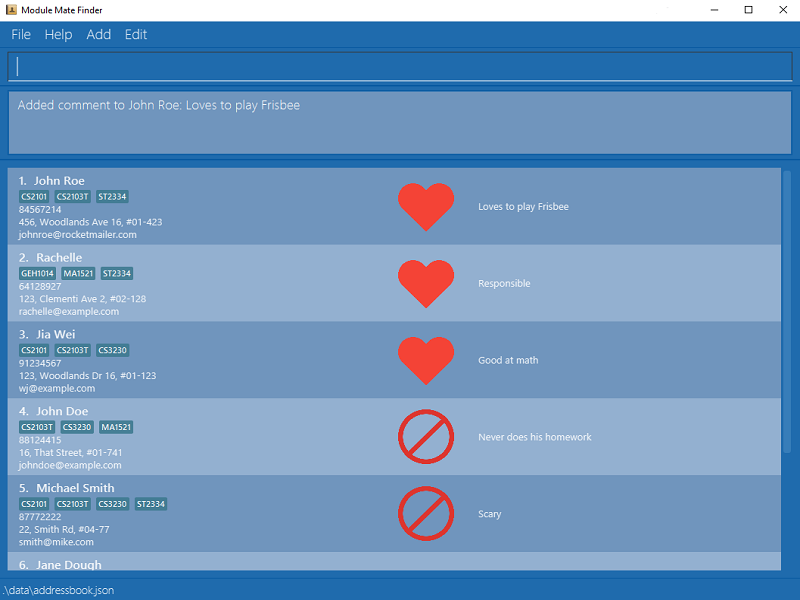Click email johnroe@rocketmailer.com
800x600 pixels.
click(x=78, y=235)
